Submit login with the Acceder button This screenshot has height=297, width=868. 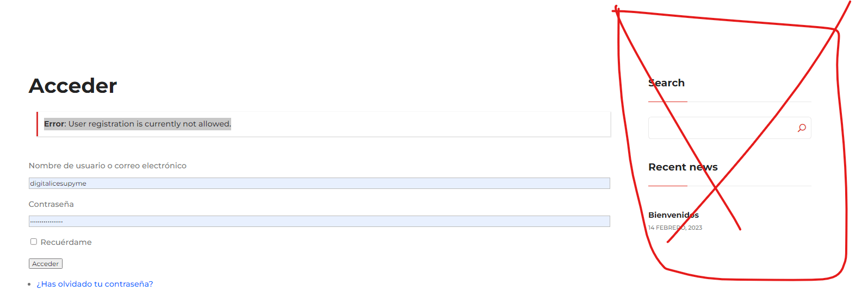[x=46, y=264]
